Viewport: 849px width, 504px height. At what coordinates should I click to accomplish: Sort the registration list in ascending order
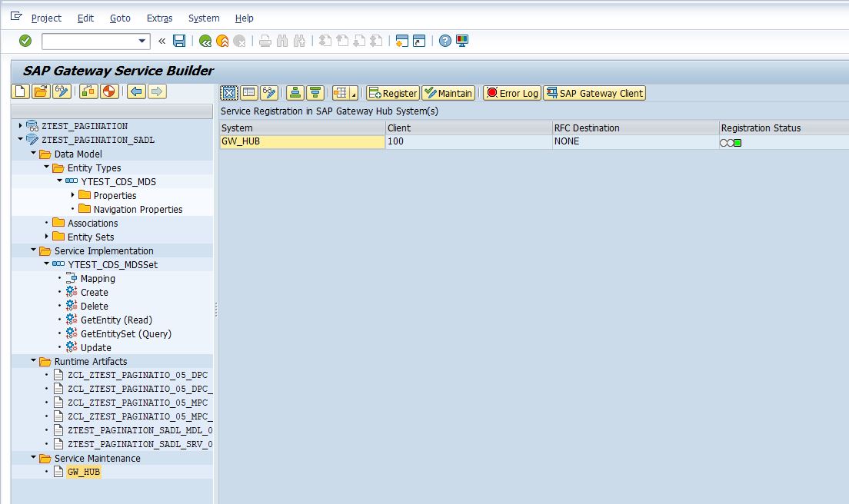(x=295, y=93)
